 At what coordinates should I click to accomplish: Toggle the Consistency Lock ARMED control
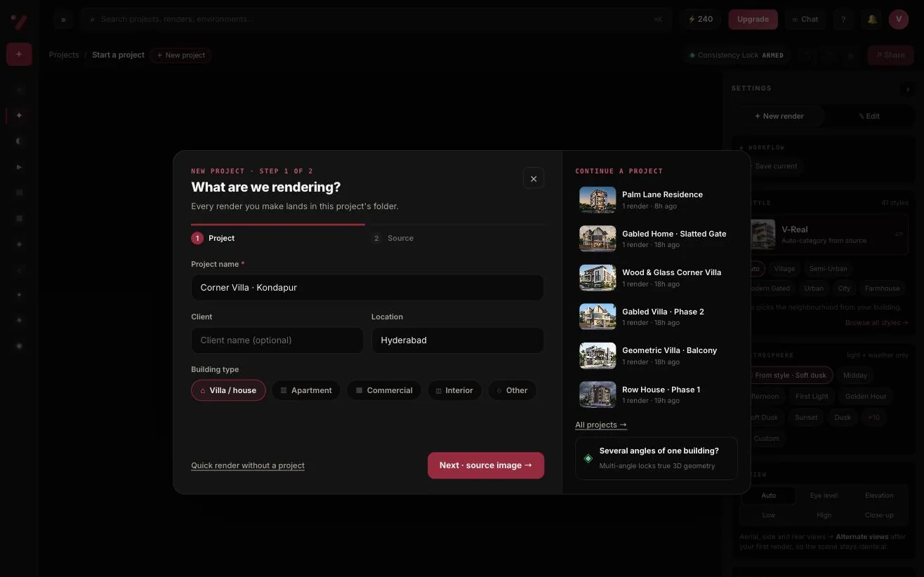click(x=737, y=55)
